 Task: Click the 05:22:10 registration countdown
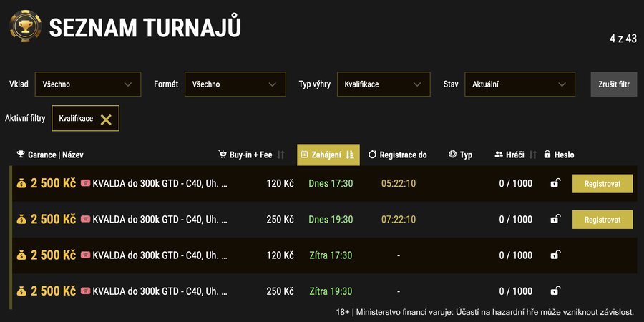coord(399,184)
